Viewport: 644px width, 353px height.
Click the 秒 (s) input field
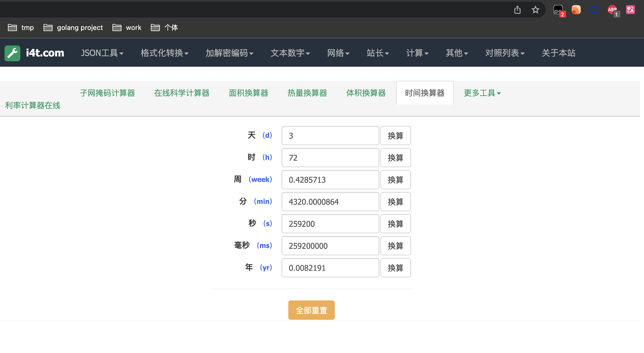[x=330, y=224]
